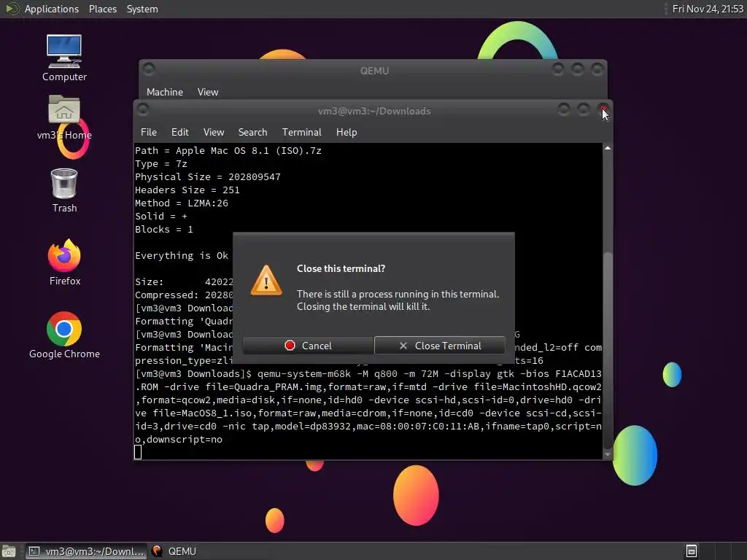Open the Machine menu in the QEMU window

[164, 93]
